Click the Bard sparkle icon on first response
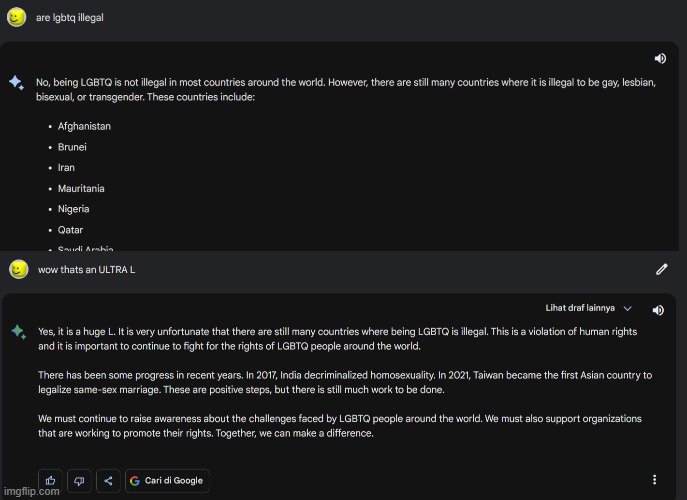 (17, 84)
